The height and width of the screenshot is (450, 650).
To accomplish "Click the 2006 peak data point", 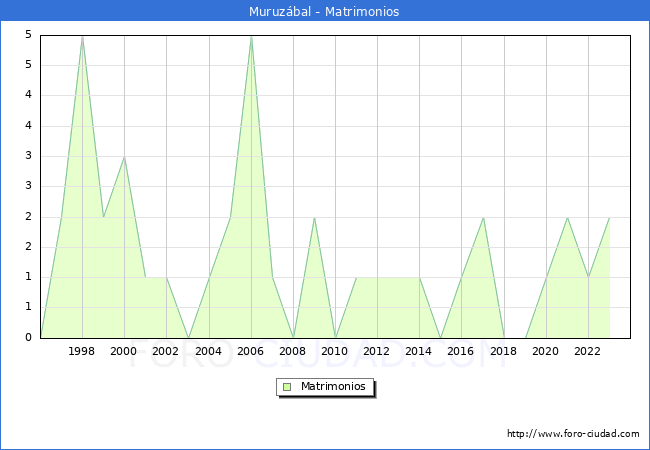I will (251, 37).
